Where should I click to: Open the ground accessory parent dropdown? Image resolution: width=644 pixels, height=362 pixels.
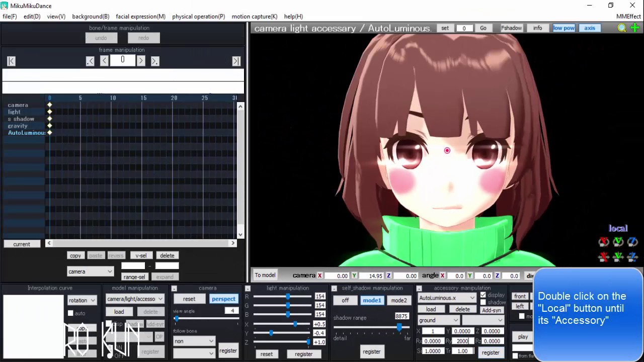tap(438, 320)
